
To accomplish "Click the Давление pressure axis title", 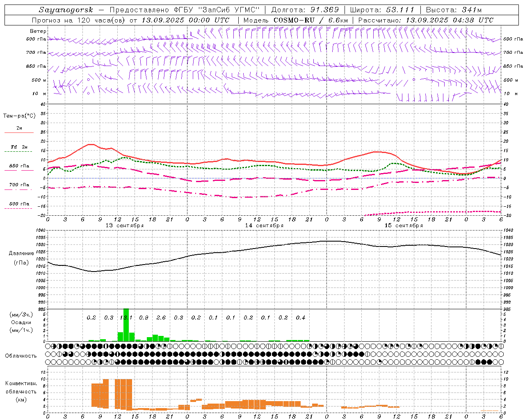I will 21,253.
